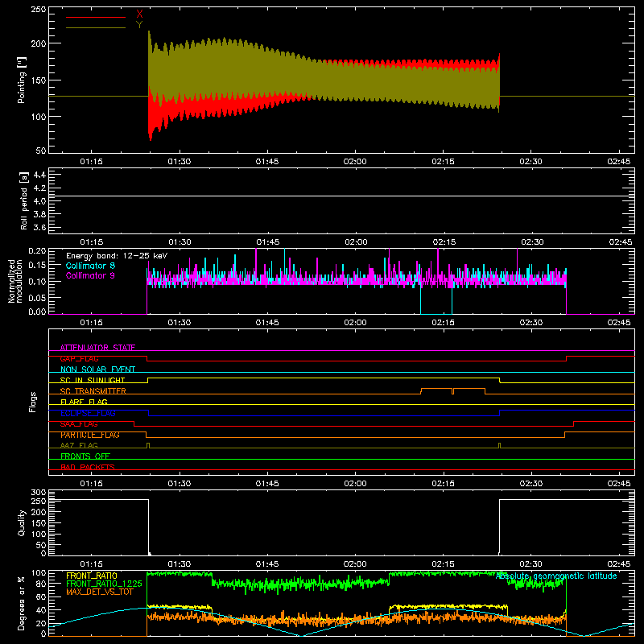644x644 pixels.
Task: Click the green FRONTS_OFF label
Action: [x=85, y=456]
